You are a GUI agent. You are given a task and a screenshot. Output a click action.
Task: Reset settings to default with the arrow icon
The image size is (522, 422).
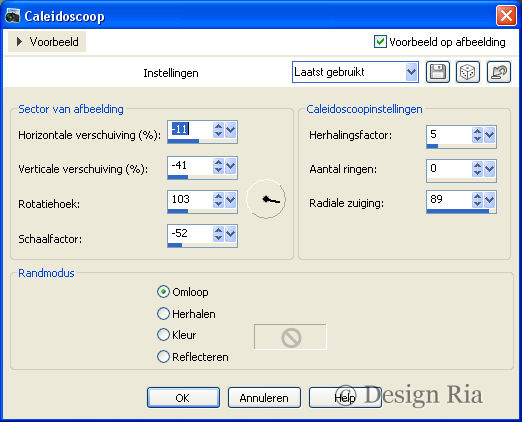click(498, 72)
